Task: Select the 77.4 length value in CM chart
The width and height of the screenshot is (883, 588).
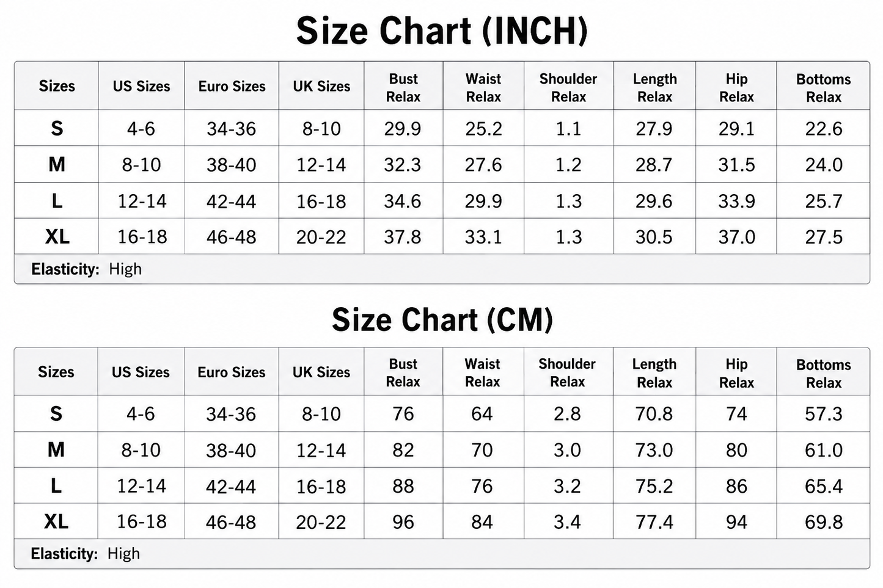Action: coord(654,522)
